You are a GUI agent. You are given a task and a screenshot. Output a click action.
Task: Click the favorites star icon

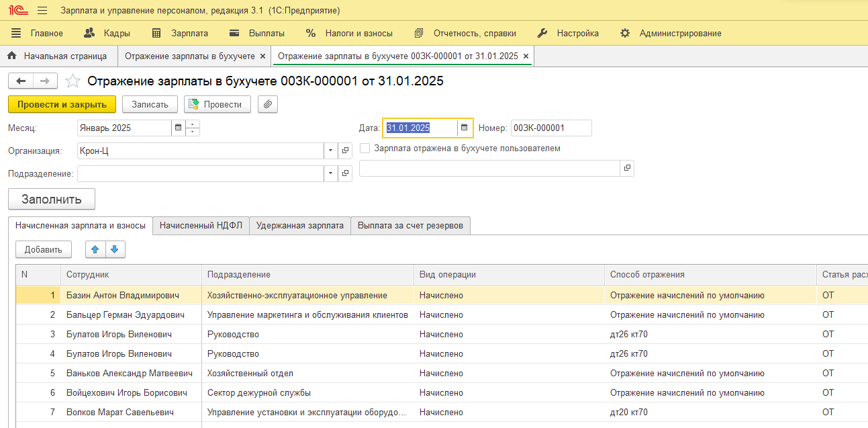tap(73, 81)
